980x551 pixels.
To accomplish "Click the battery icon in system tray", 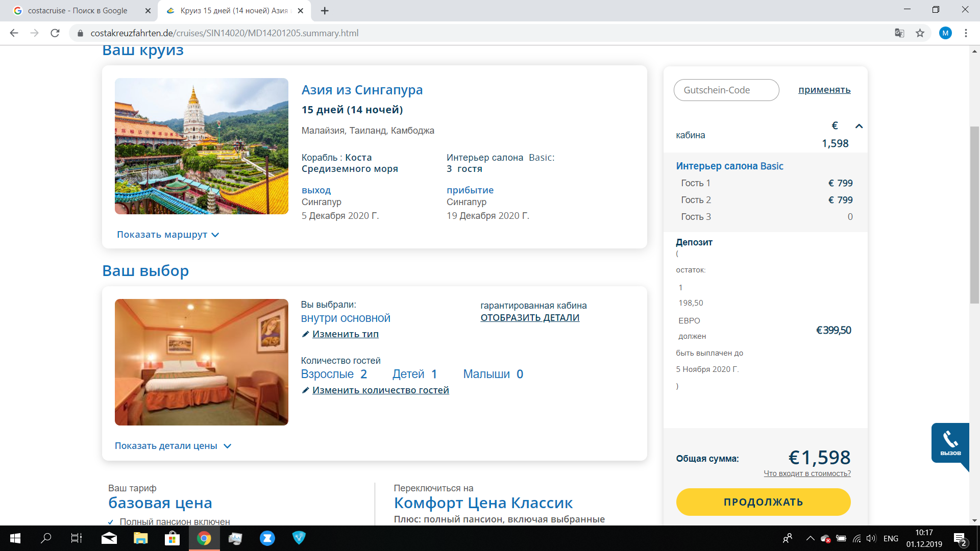I will 841,538.
